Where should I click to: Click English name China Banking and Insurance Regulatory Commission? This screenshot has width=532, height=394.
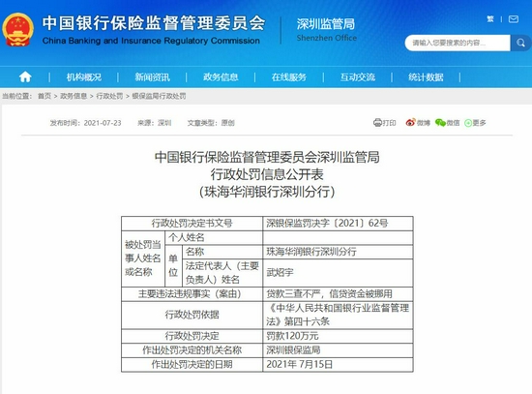click(151, 41)
